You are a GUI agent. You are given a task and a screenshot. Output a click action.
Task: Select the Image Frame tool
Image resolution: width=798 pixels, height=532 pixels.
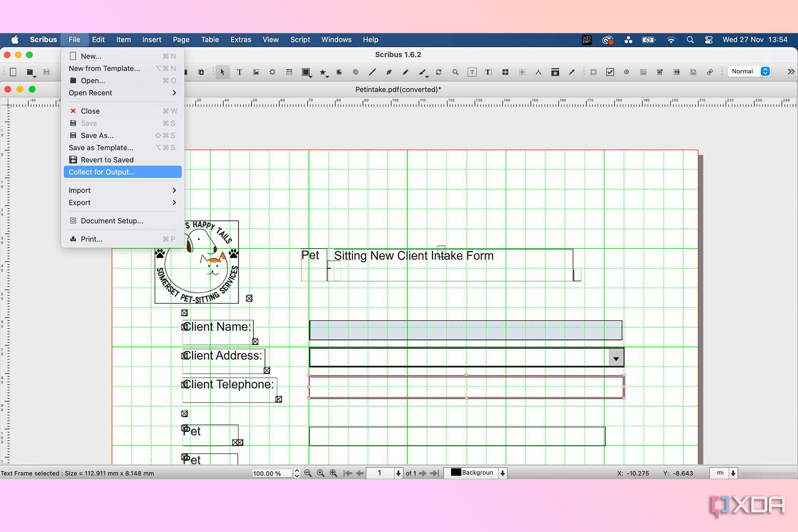coord(256,72)
